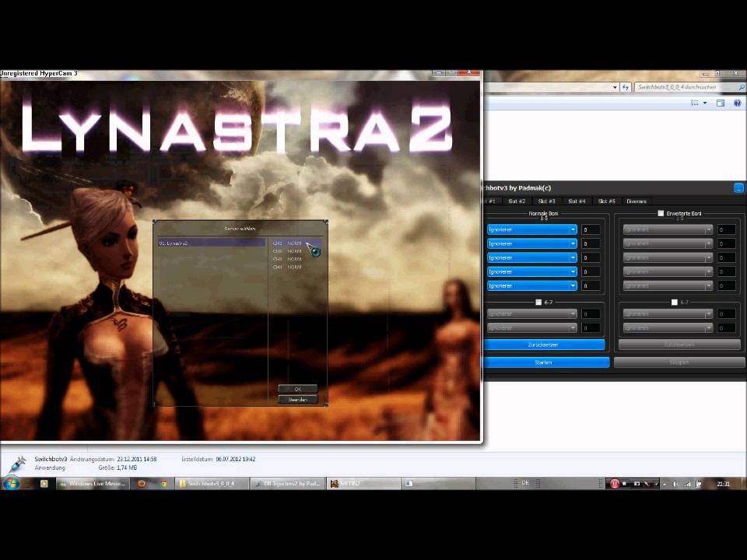The height and width of the screenshot is (560, 747).
Task: Click Beenden in the server selection dialog
Action: (298, 400)
